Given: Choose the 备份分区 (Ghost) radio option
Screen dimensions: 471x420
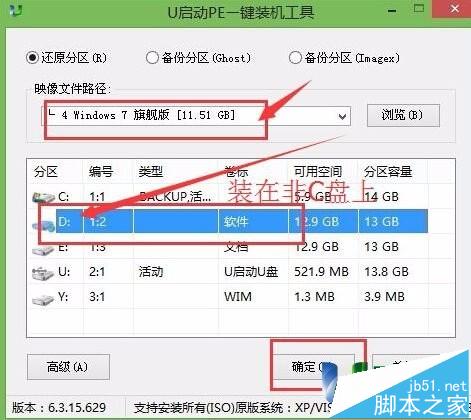Looking at the screenshot, I should point(198,58).
